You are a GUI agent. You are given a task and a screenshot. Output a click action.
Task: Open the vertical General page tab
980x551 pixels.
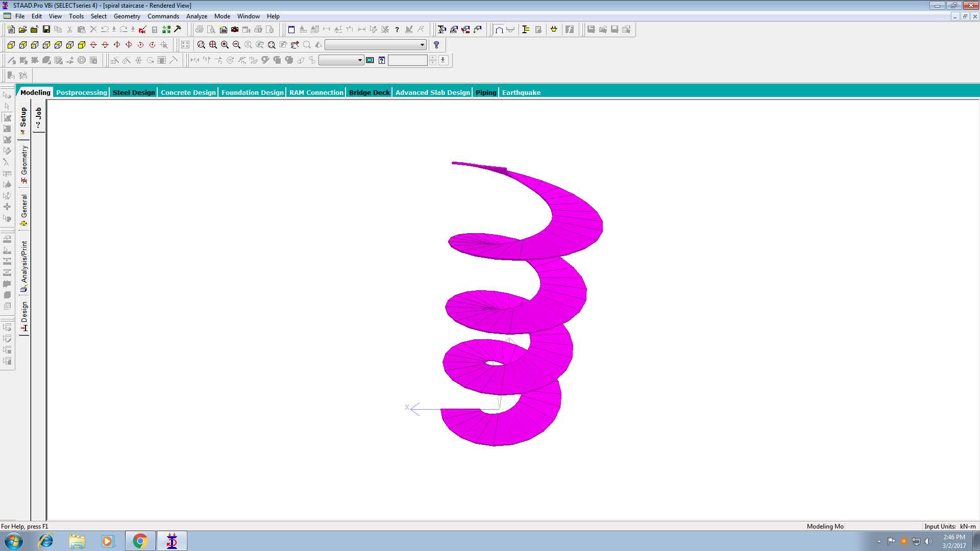click(23, 210)
